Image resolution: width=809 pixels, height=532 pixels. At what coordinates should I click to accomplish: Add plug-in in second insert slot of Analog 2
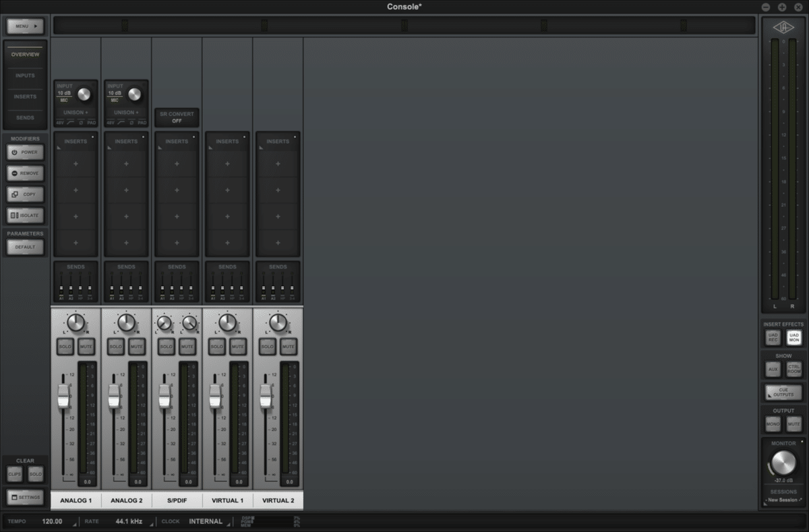(126, 190)
